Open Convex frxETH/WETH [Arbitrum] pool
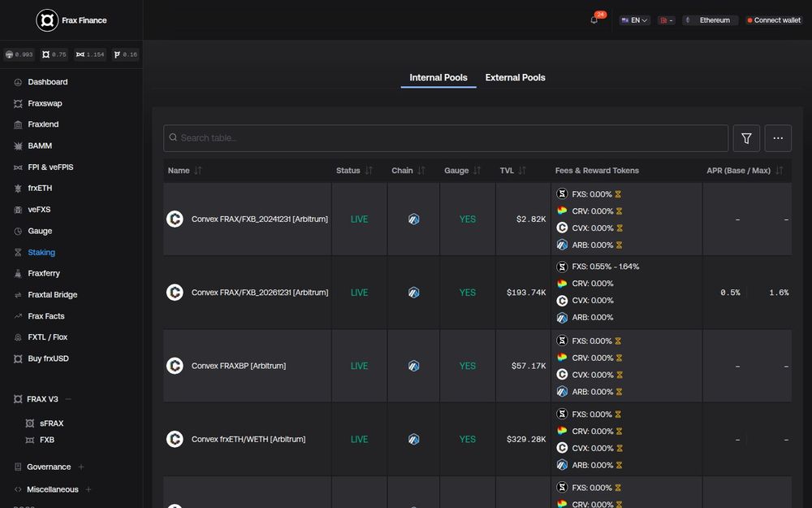 [x=248, y=439]
